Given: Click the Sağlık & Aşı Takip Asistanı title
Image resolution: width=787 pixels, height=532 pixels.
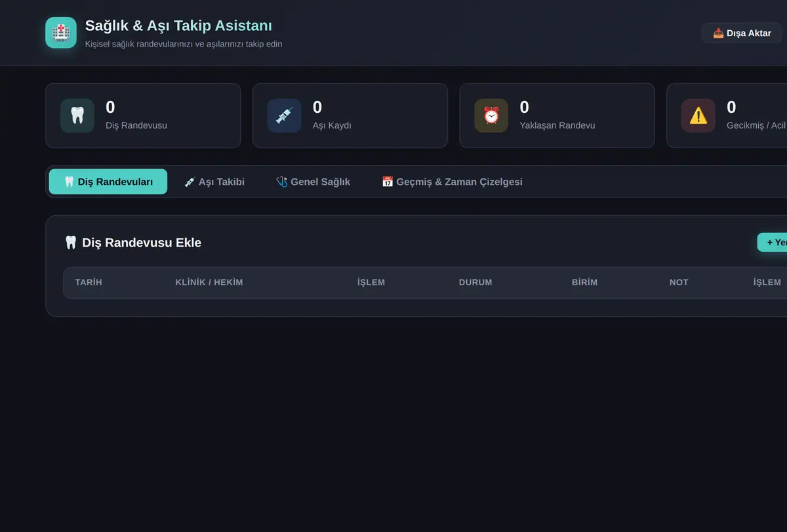Looking at the screenshot, I should point(178,26).
